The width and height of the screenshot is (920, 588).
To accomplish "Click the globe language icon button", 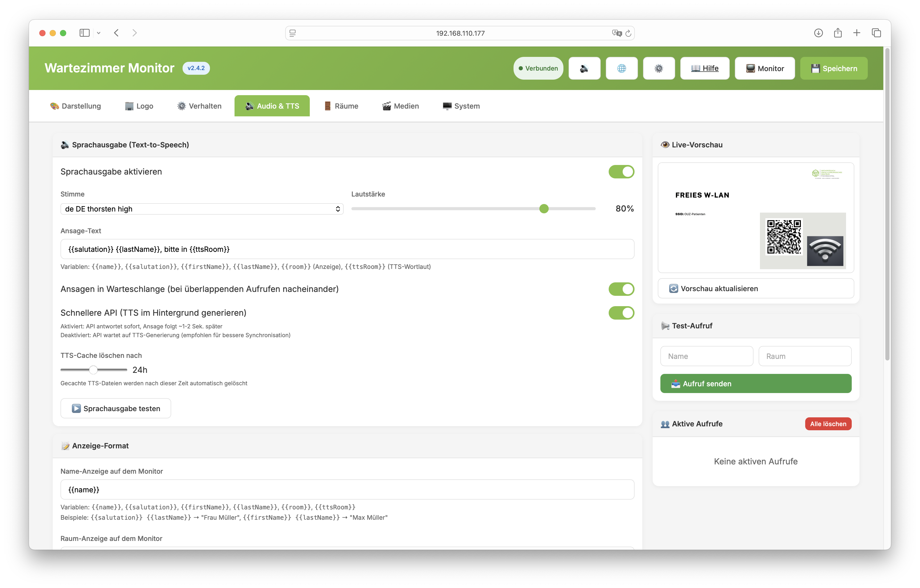I will [x=622, y=68].
